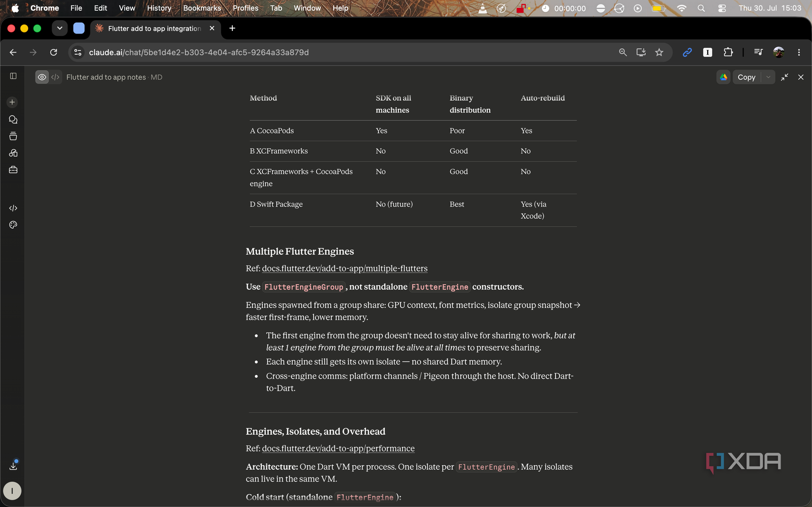The image size is (812, 507).
Task: Start a new chat with plus icon
Action: click(x=12, y=102)
